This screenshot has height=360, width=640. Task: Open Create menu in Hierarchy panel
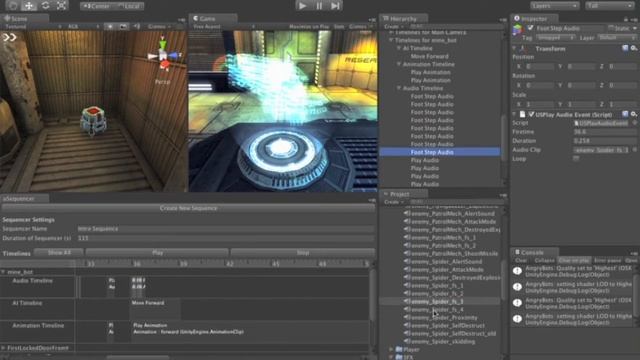point(393,27)
